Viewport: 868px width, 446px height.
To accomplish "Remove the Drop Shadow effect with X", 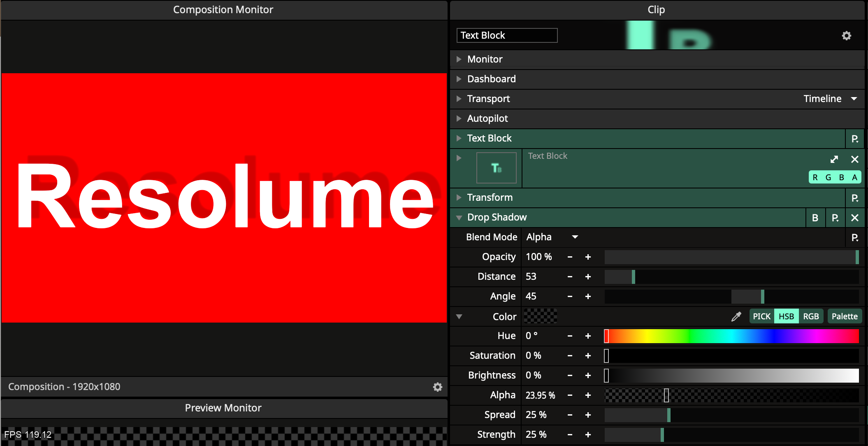I will (x=854, y=218).
